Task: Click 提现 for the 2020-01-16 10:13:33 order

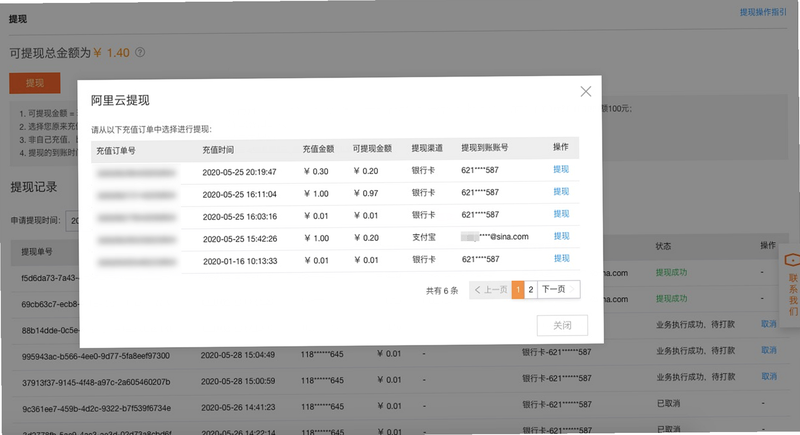Action: tap(561, 259)
